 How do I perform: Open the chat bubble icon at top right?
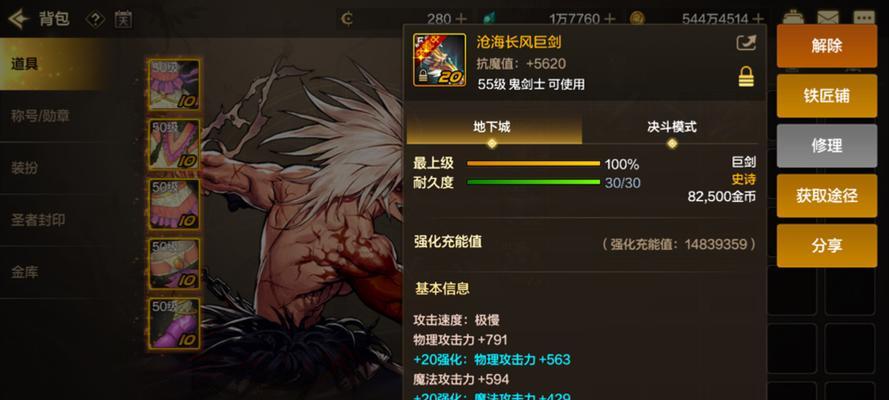pyautogui.click(x=865, y=18)
